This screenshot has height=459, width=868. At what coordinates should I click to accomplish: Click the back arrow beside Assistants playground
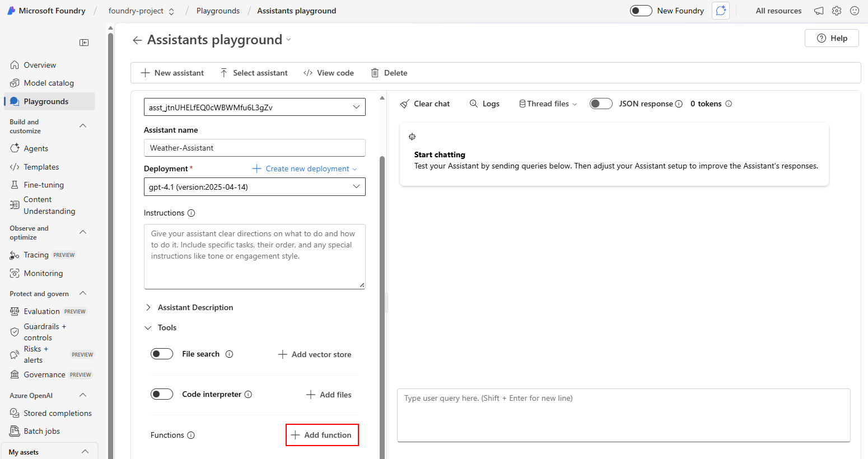[137, 40]
